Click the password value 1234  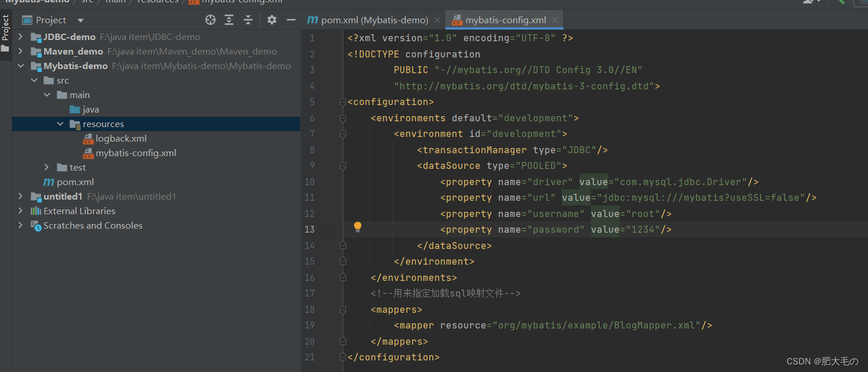coord(643,229)
